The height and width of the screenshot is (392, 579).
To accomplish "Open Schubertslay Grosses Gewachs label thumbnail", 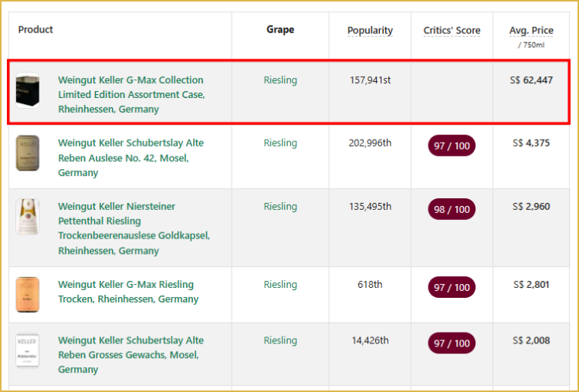I will tap(28, 350).
